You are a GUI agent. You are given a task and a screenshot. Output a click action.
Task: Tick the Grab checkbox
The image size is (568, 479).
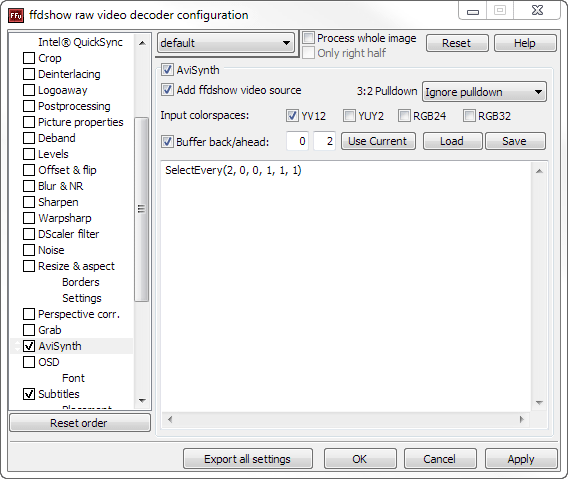tap(29, 330)
